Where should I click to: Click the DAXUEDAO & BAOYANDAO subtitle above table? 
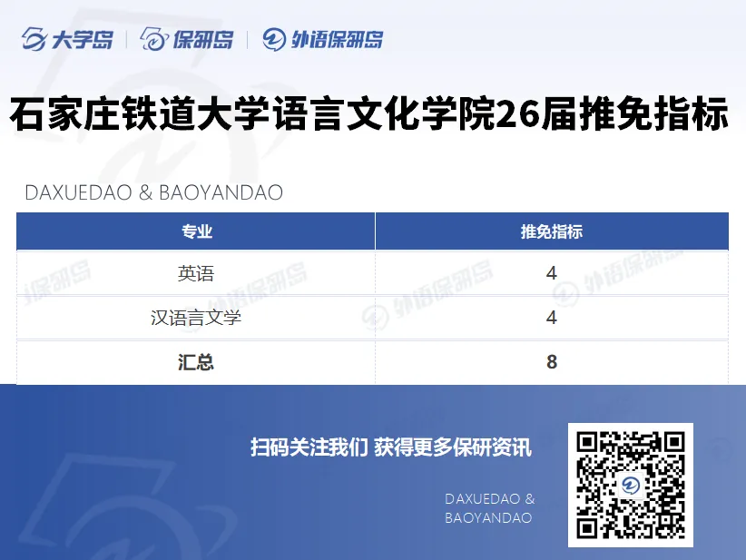[153, 192]
